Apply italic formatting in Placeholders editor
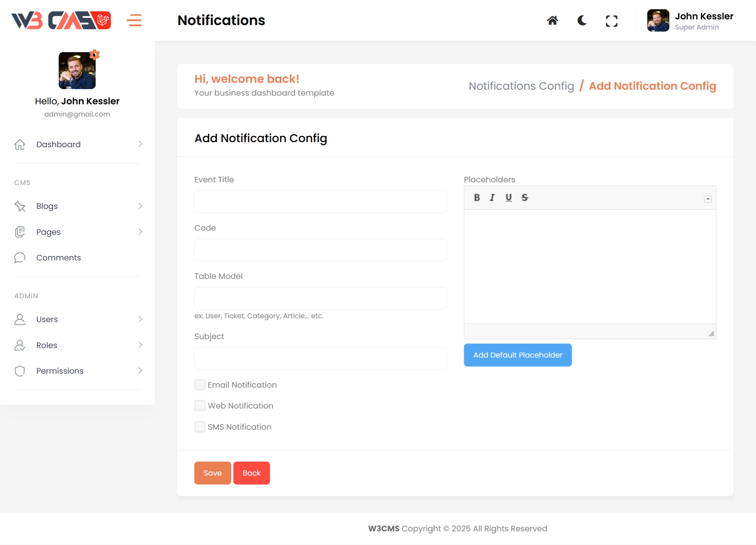The width and height of the screenshot is (756, 545). (x=492, y=198)
